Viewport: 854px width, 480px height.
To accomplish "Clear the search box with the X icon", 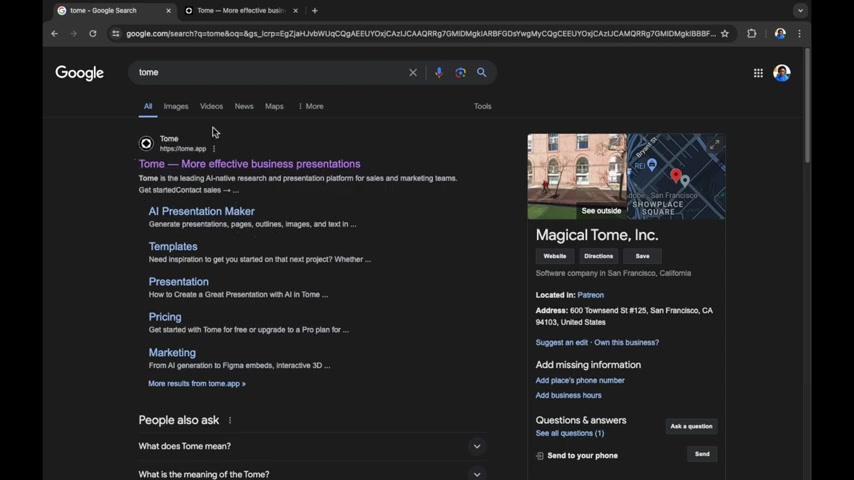I will click(x=413, y=72).
